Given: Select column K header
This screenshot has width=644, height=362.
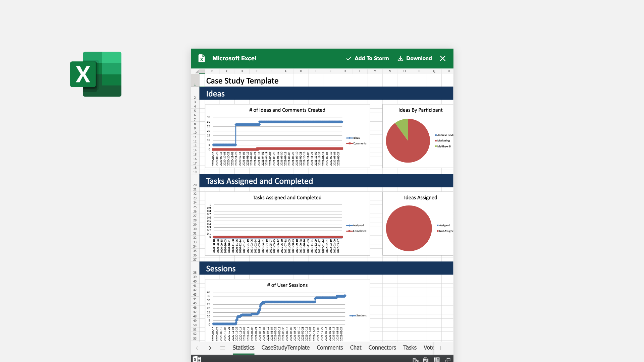Looking at the screenshot, I should point(345,71).
